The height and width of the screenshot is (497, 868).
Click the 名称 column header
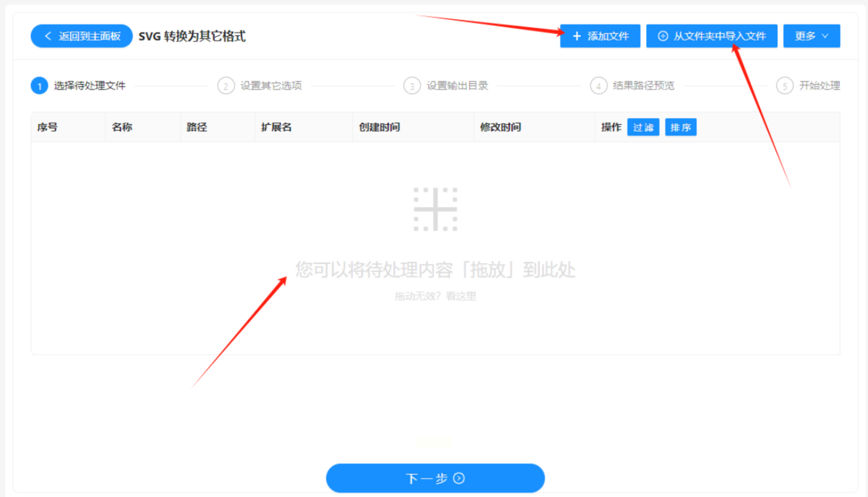[x=122, y=127]
